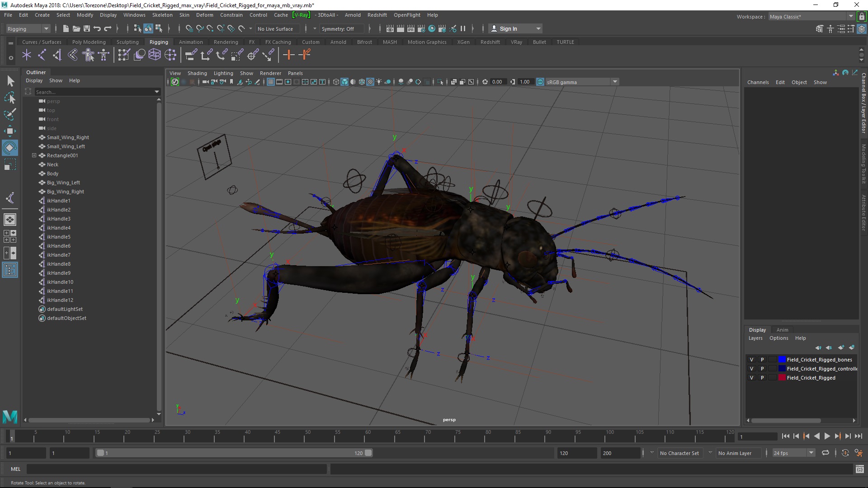This screenshot has width=868, height=488.
Task: Switch to the Animation shelf tab
Action: [x=191, y=42]
